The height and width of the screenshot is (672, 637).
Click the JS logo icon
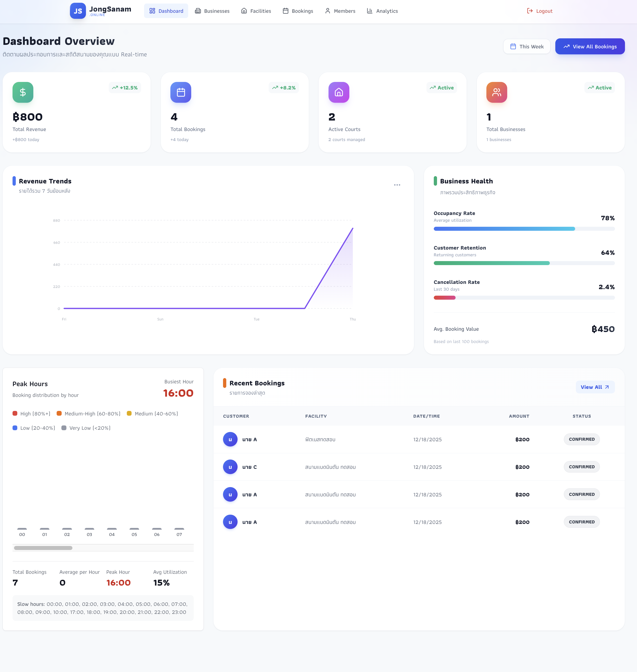click(78, 11)
